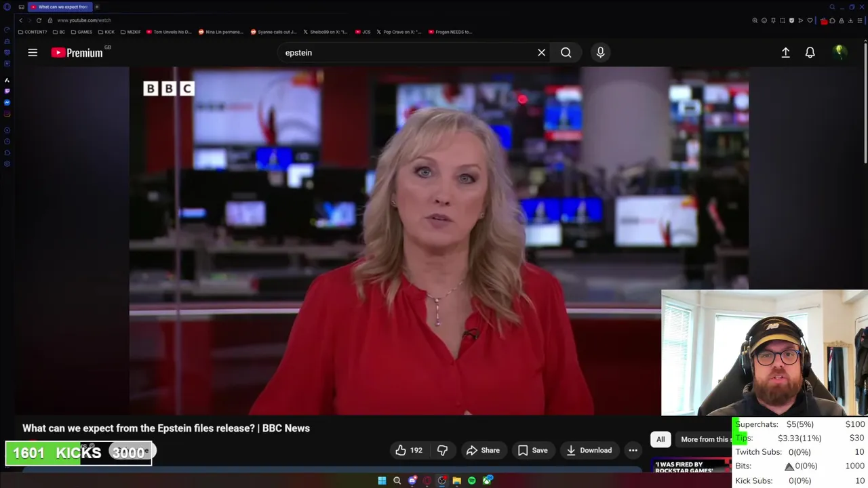Go to the YouTube Premium home logo
This screenshot has width=868, height=488.
pyautogui.click(x=77, y=52)
